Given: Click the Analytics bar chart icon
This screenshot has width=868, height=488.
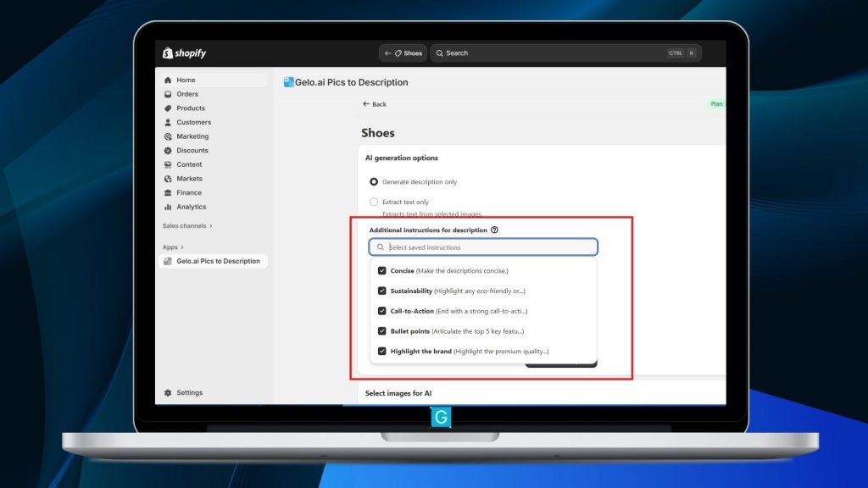Looking at the screenshot, I should pos(168,207).
